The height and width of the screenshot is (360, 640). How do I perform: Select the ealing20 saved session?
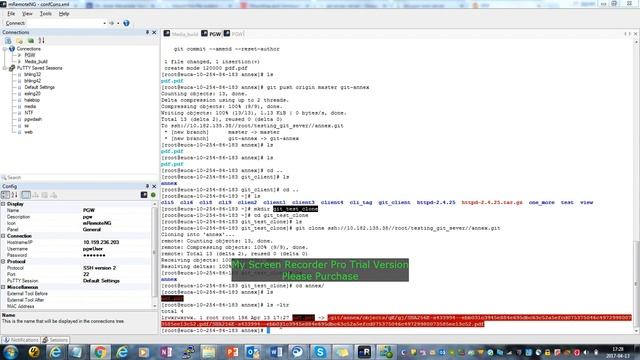tap(32, 93)
